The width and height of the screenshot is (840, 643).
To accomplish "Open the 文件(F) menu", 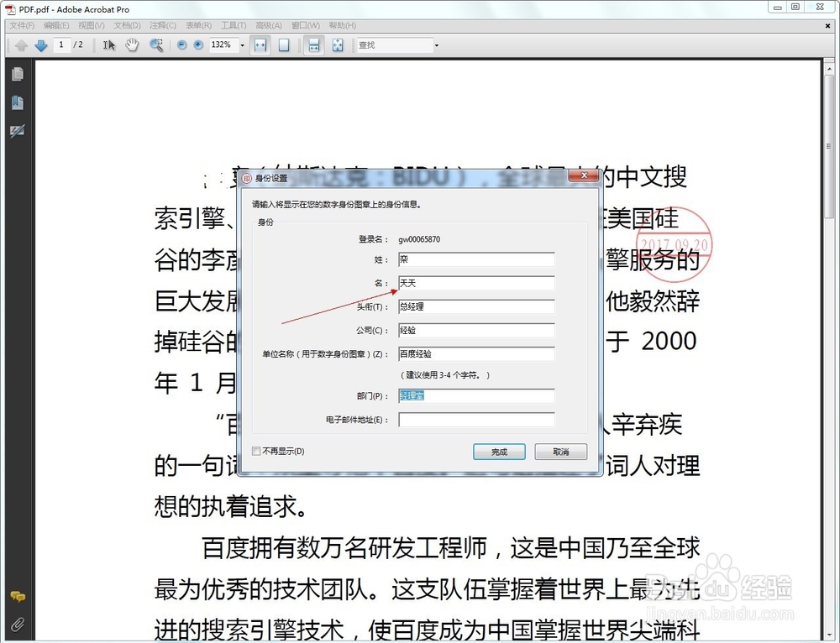I will [x=22, y=25].
